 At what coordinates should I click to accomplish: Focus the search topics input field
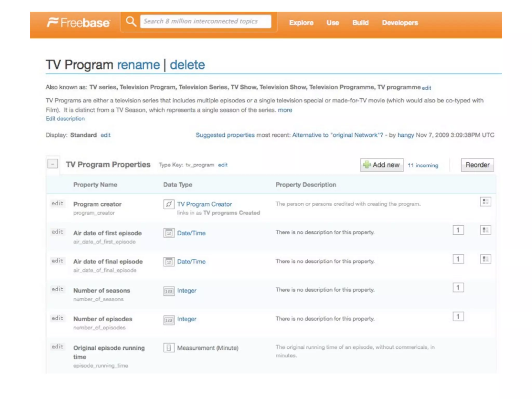[205, 21]
